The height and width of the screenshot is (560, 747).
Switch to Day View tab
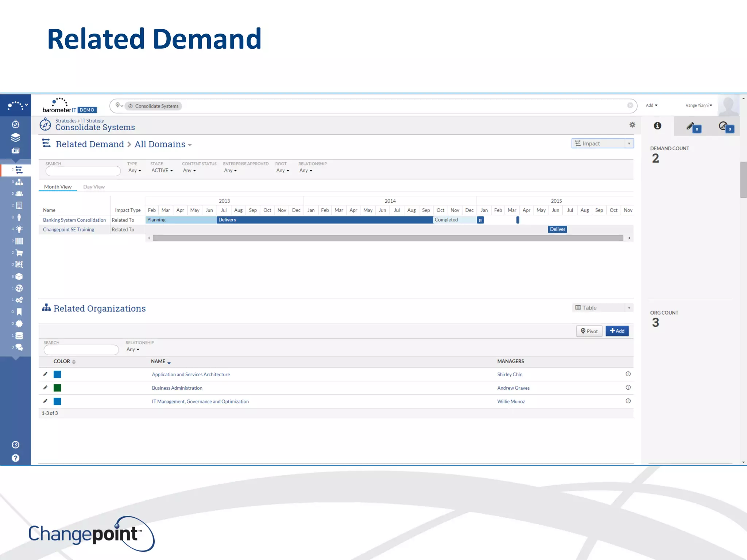click(94, 187)
